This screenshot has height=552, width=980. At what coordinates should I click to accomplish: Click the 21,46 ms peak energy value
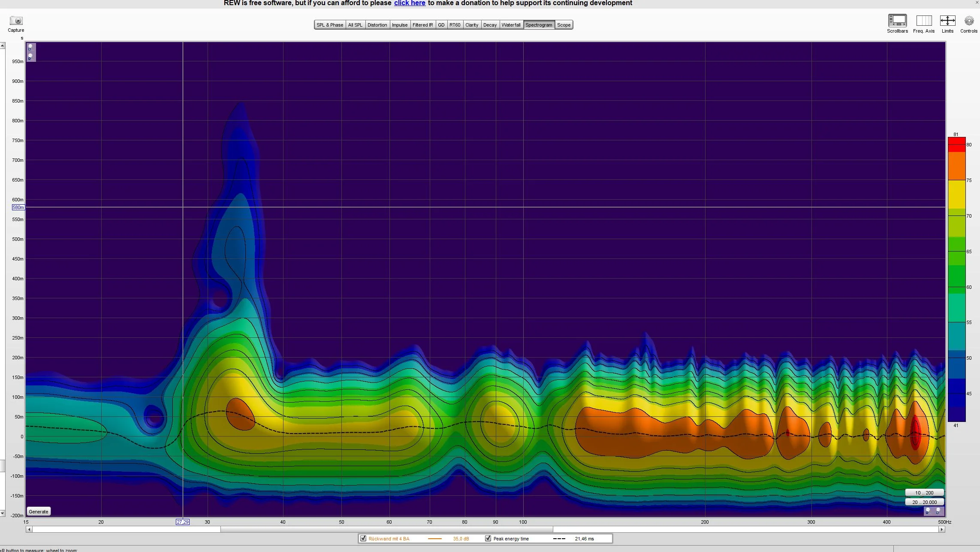click(584, 539)
